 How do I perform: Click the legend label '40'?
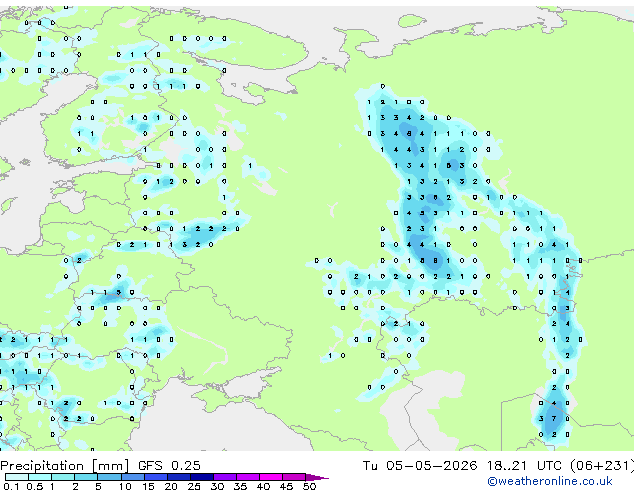point(263,486)
